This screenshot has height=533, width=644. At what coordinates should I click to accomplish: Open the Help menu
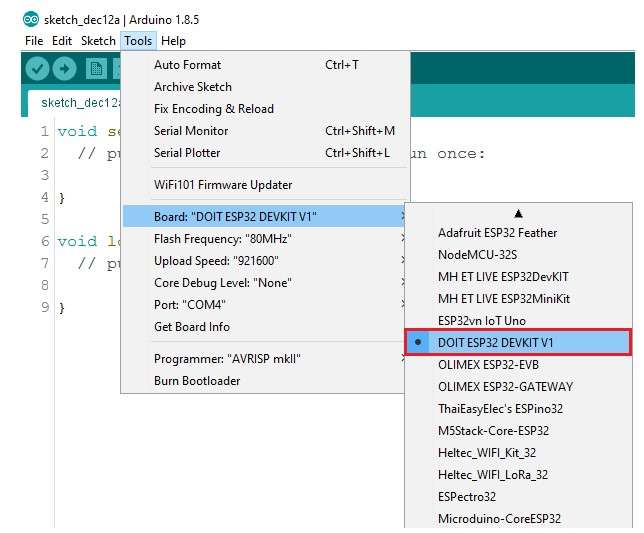tap(173, 41)
